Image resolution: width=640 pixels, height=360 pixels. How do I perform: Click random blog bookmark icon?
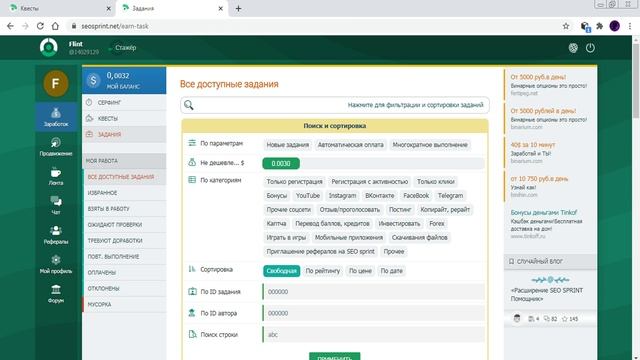coord(511,261)
